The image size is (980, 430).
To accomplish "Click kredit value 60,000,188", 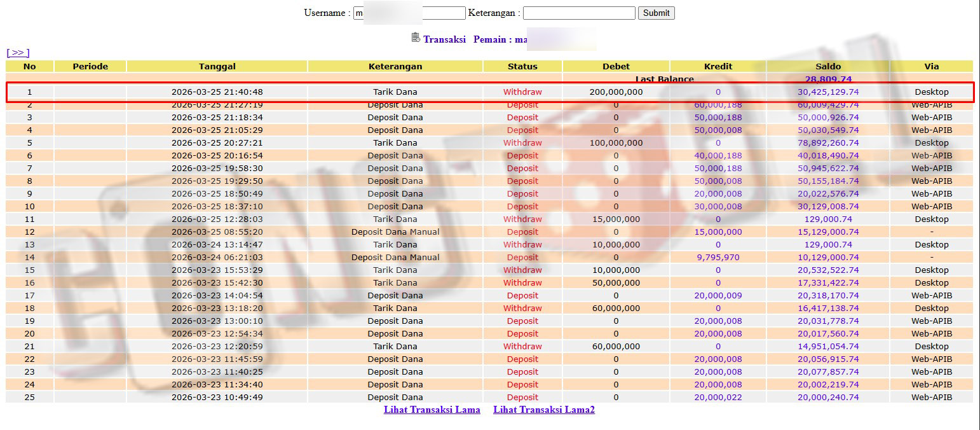I will click(718, 105).
